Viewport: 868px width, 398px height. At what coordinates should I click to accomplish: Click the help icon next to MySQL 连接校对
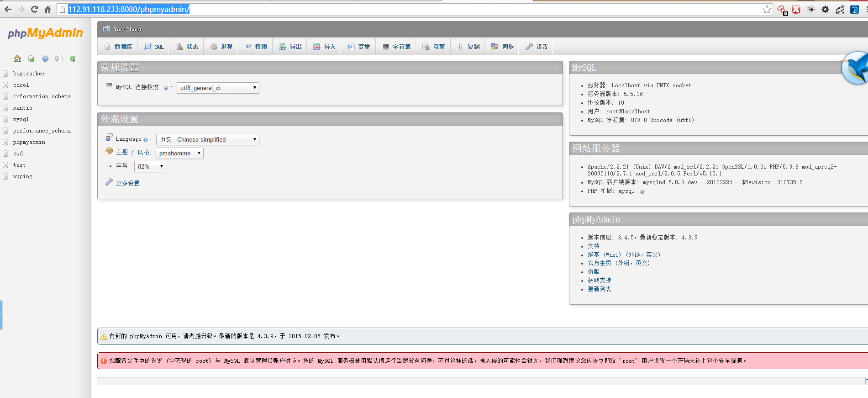pos(166,88)
